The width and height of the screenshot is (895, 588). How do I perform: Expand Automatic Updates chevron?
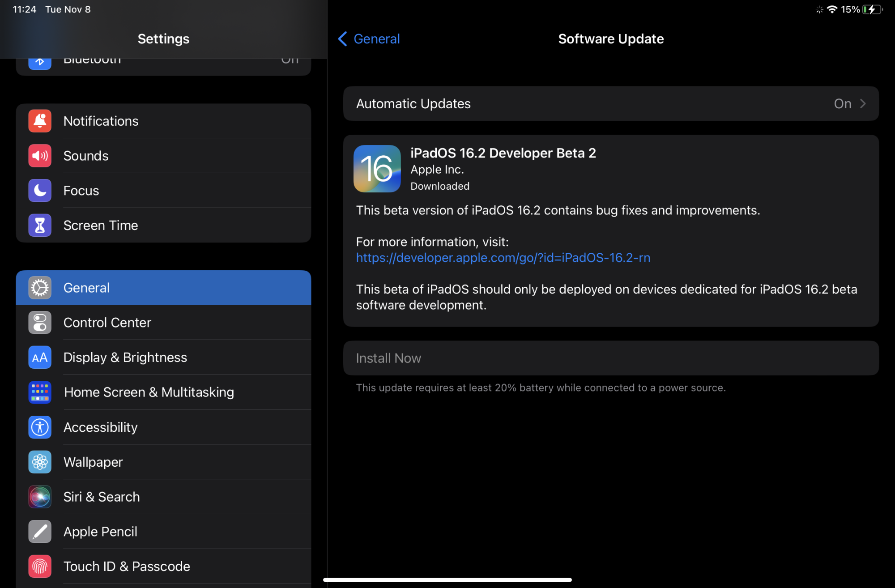click(x=863, y=103)
